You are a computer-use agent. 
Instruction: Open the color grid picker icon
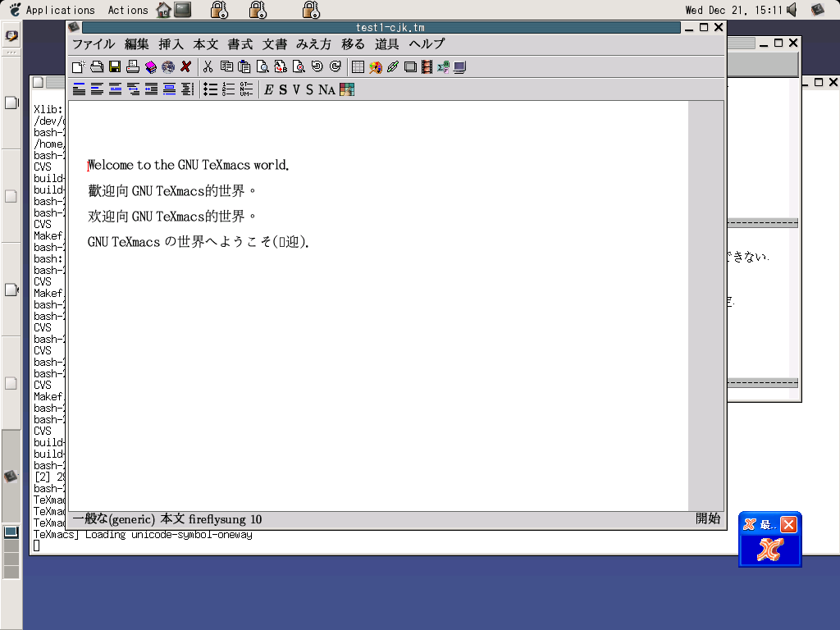click(347, 89)
